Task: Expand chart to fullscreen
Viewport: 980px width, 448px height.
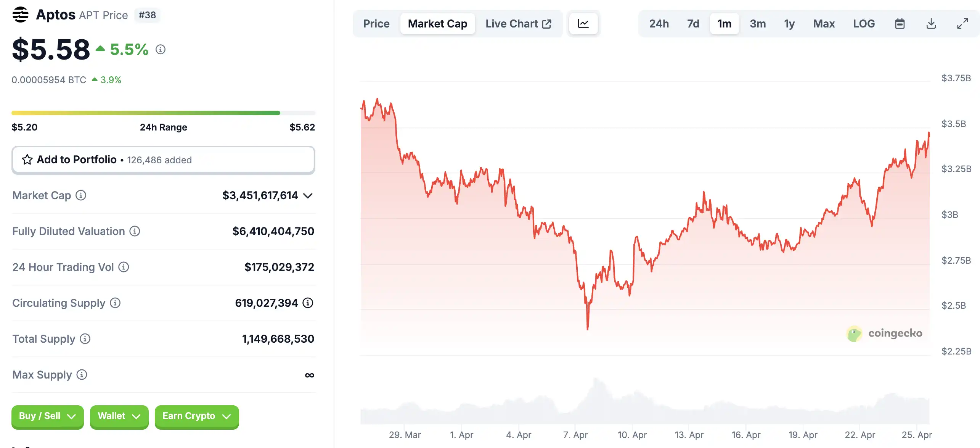Action: pyautogui.click(x=962, y=24)
